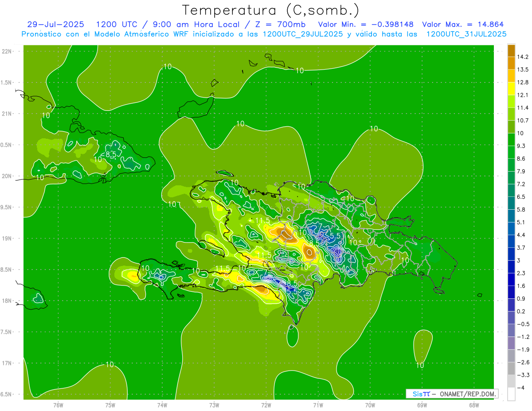Click the '2.3' color bar label
The image size is (532, 411).
(521, 274)
